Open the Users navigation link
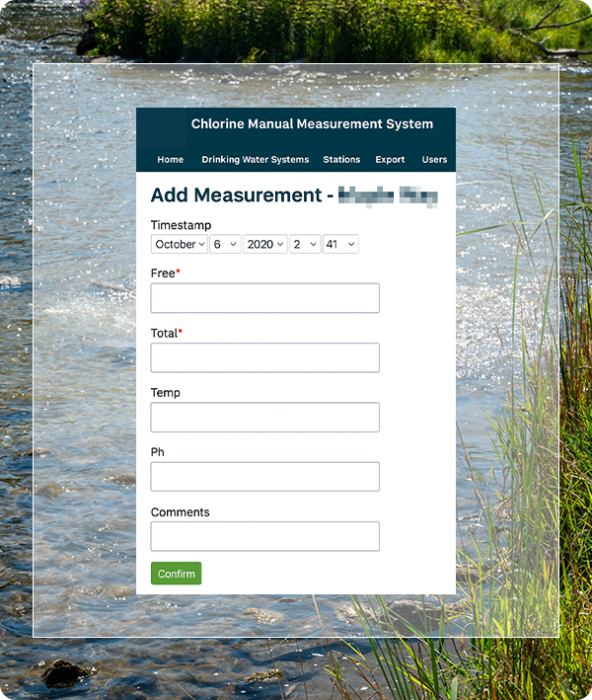 [434, 160]
